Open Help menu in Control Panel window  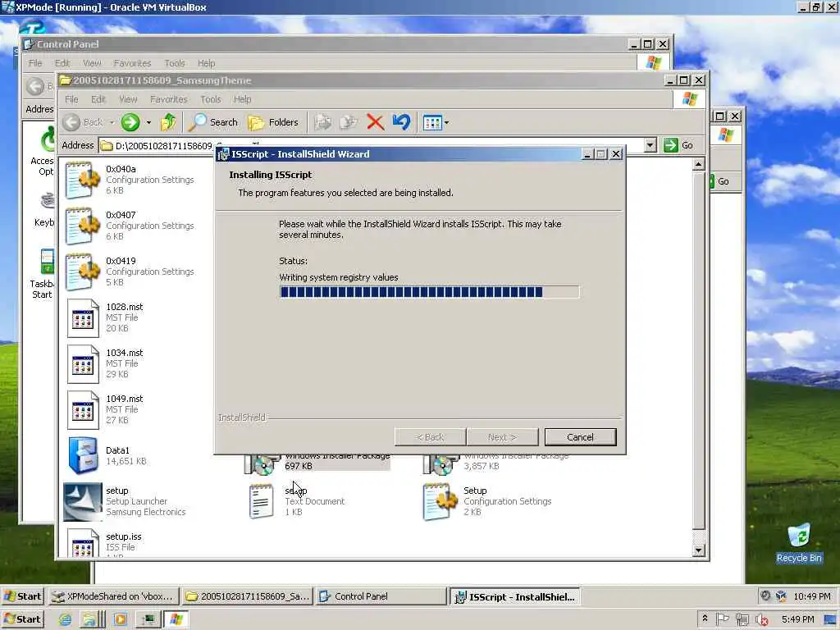point(206,63)
